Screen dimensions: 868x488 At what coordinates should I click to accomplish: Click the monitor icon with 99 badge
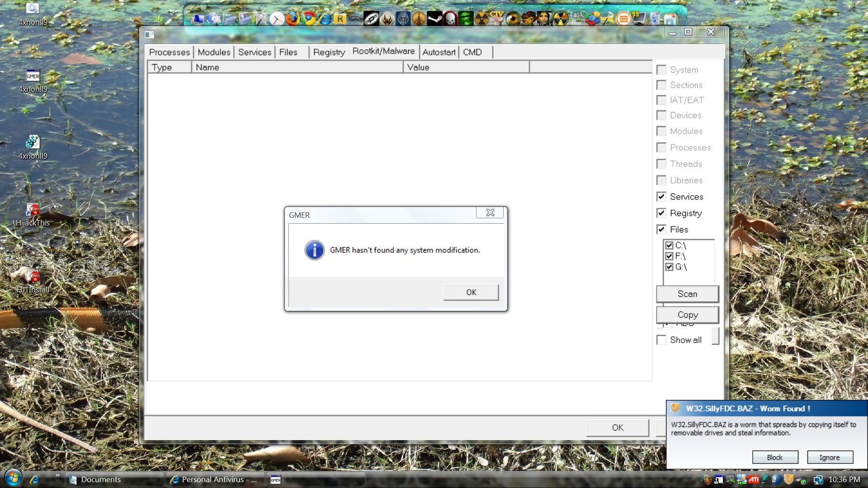point(639,19)
